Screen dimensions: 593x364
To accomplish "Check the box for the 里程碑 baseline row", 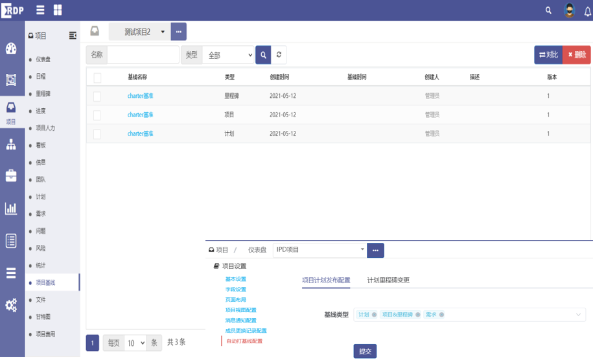I will pyautogui.click(x=97, y=96).
